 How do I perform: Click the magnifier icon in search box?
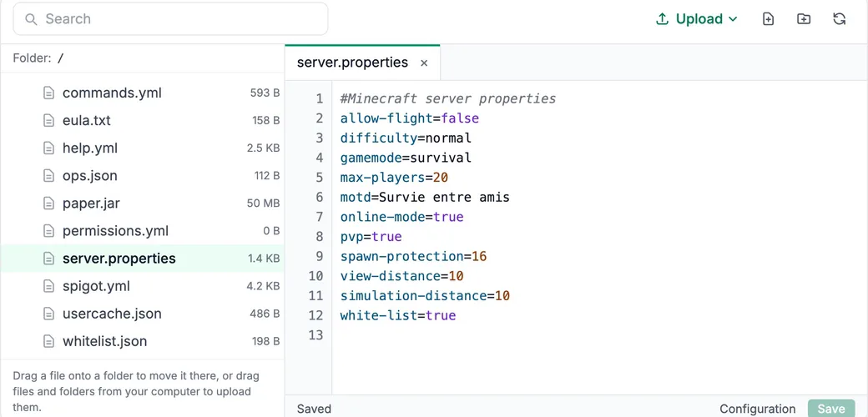pos(32,19)
